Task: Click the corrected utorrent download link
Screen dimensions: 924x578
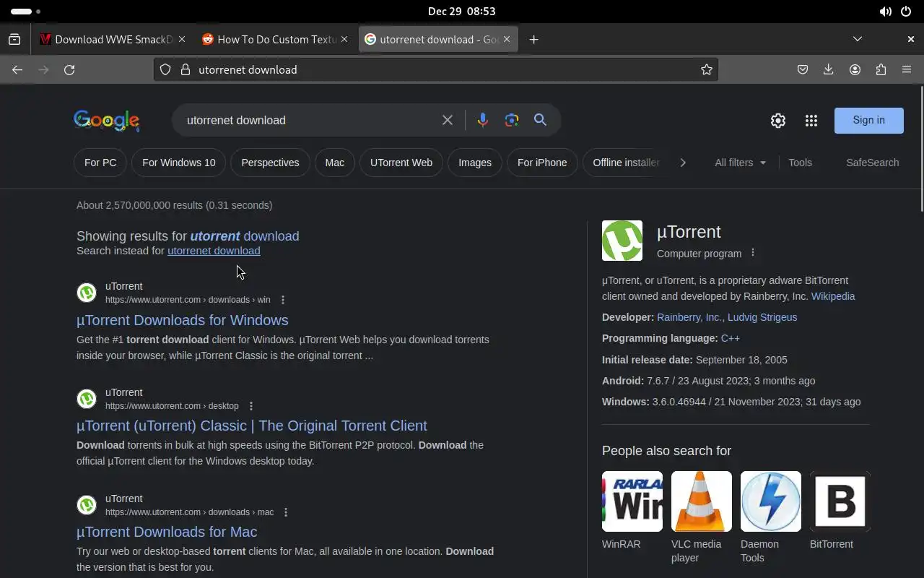Action: 245,236
